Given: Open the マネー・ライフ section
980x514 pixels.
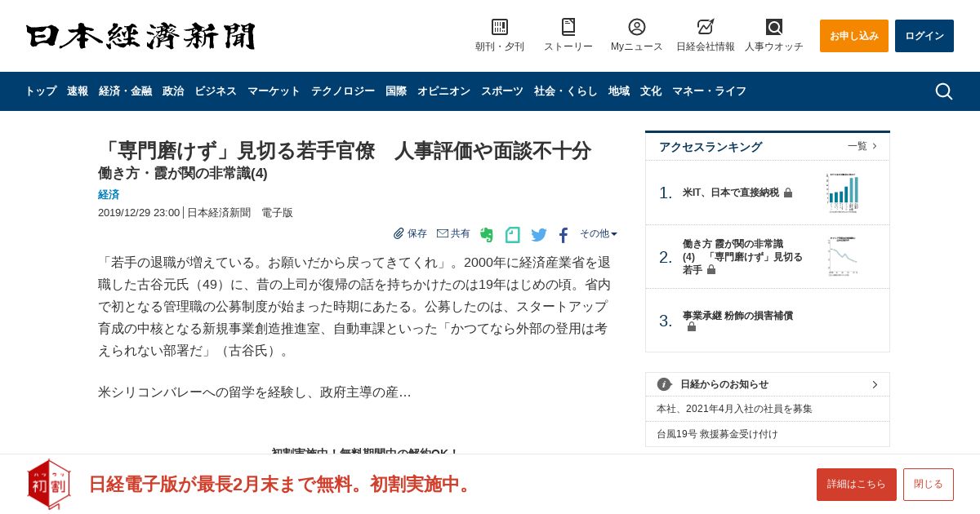Looking at the screenshot, I should [x=709, y=91].
